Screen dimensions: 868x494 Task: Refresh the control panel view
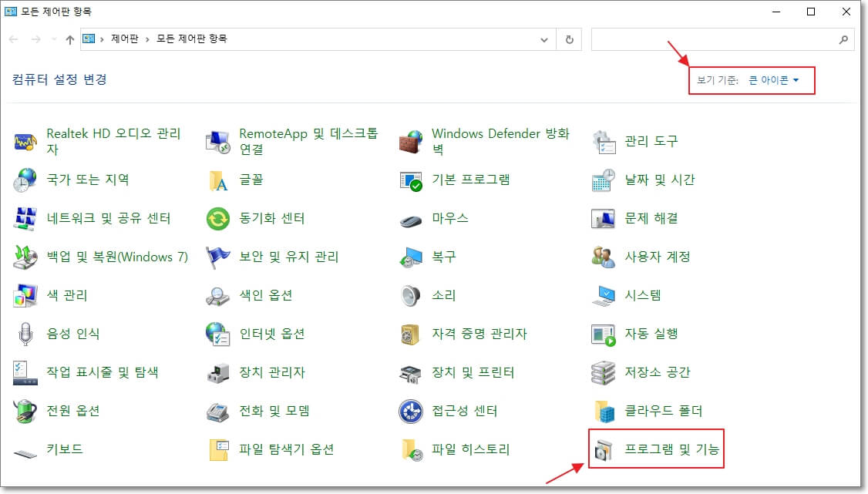(569, 40)
